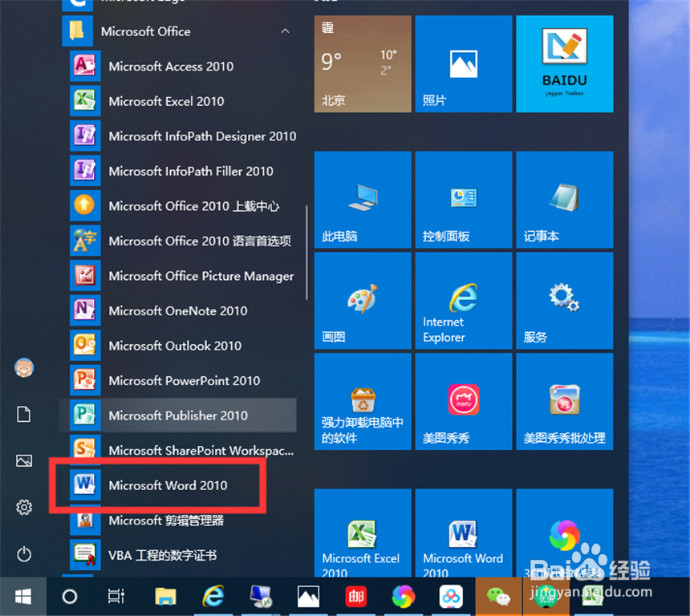This screenshot has width=690, height=616.
Task: Launch Microsoft Outlook 2010
Action: (178, 346)
